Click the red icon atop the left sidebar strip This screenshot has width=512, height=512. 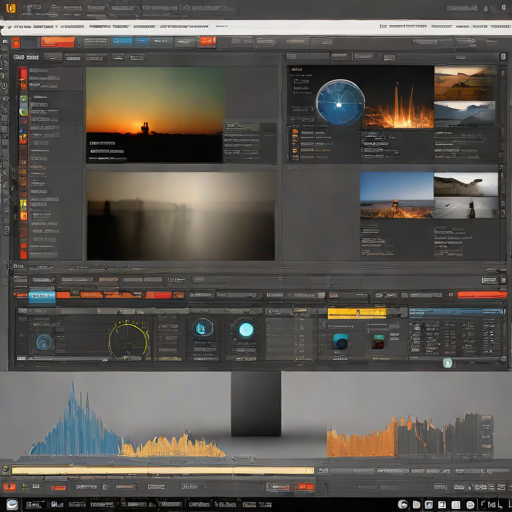(23, 74)
